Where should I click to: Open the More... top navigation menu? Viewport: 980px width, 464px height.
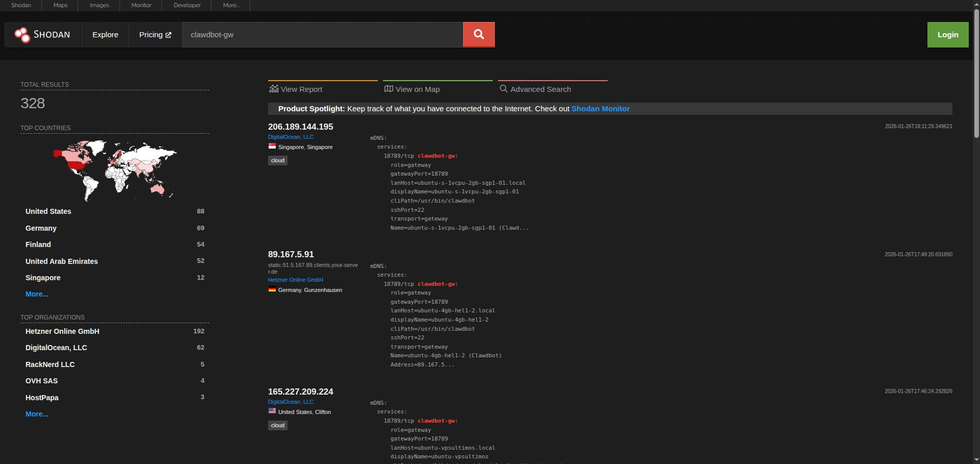click(231, 5)
